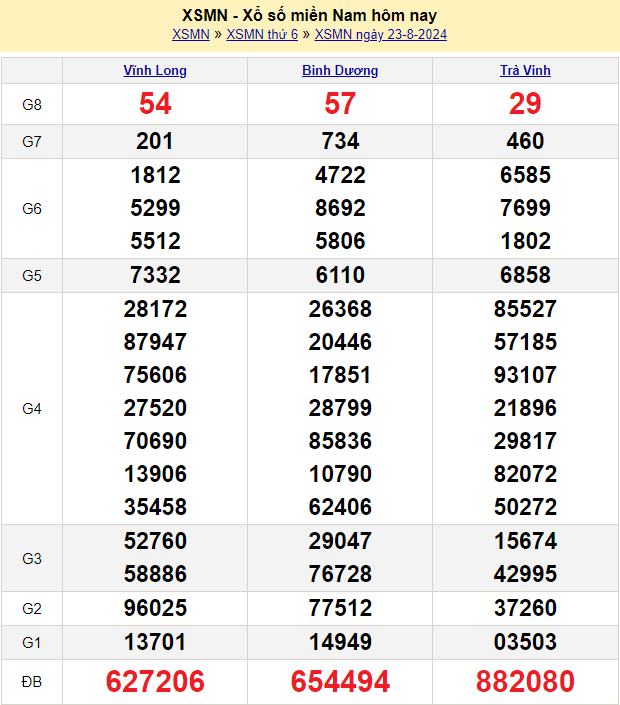Click G6 number 7699
This screenshot has height=705, width=620.
pos(525,208)
